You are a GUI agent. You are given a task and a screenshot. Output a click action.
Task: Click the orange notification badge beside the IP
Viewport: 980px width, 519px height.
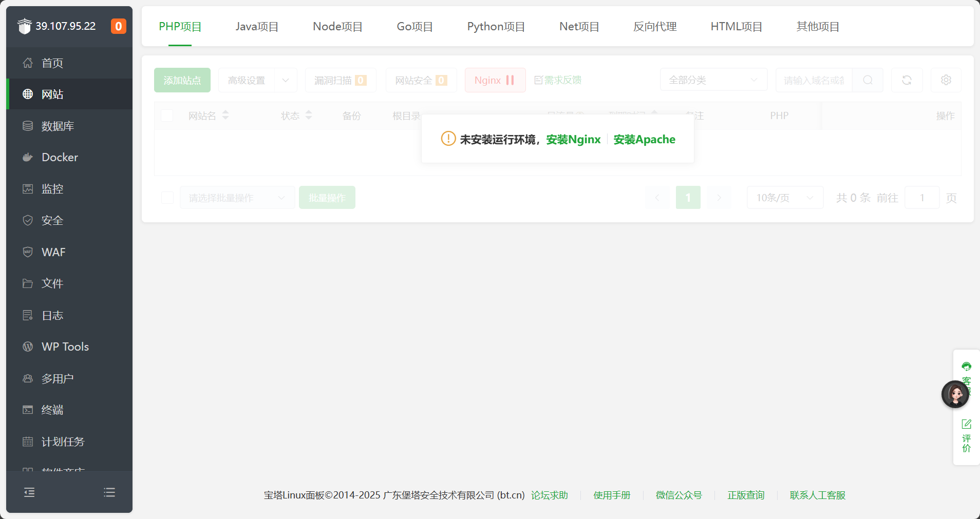click(x=119, y=26)
